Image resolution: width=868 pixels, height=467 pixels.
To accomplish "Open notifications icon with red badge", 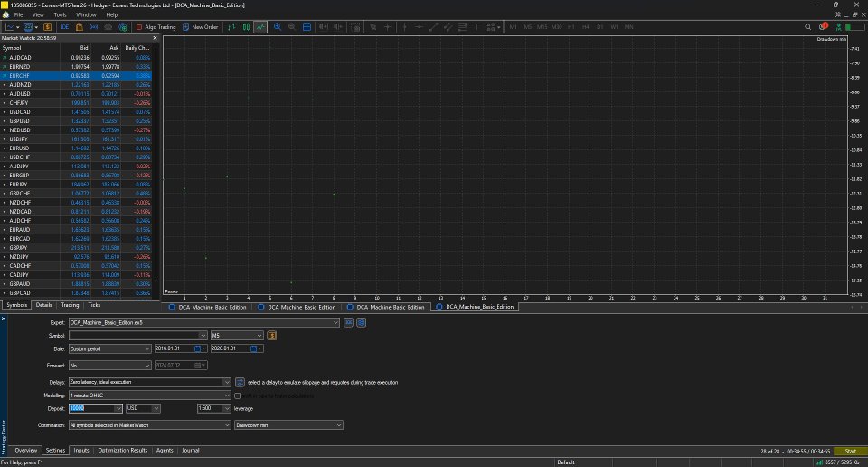I will coord(823,26).
